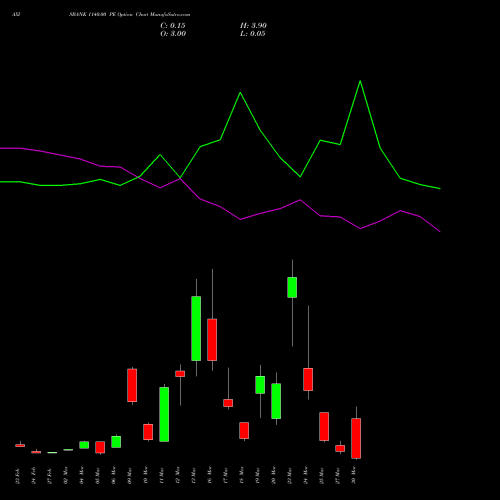Click the close value C: 0.15
This screenshot has height=500, width=500.
click(173, 26)
